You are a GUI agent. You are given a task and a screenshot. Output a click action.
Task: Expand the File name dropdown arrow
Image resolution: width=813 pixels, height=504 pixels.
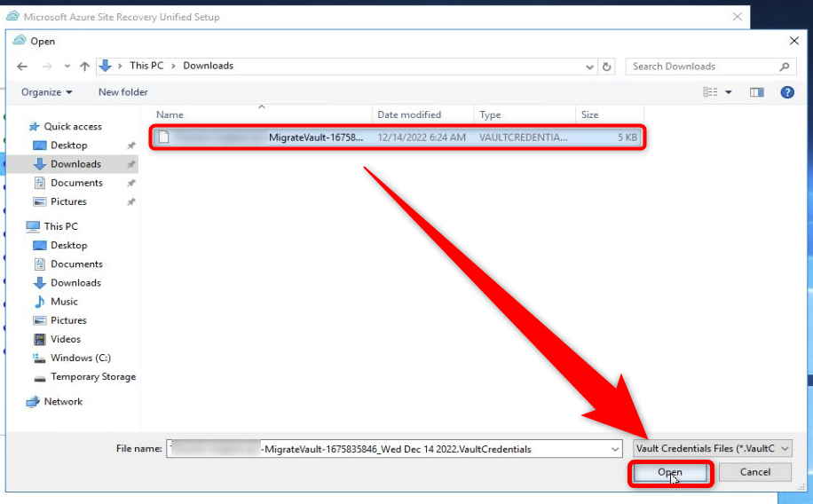coord(615,449)
